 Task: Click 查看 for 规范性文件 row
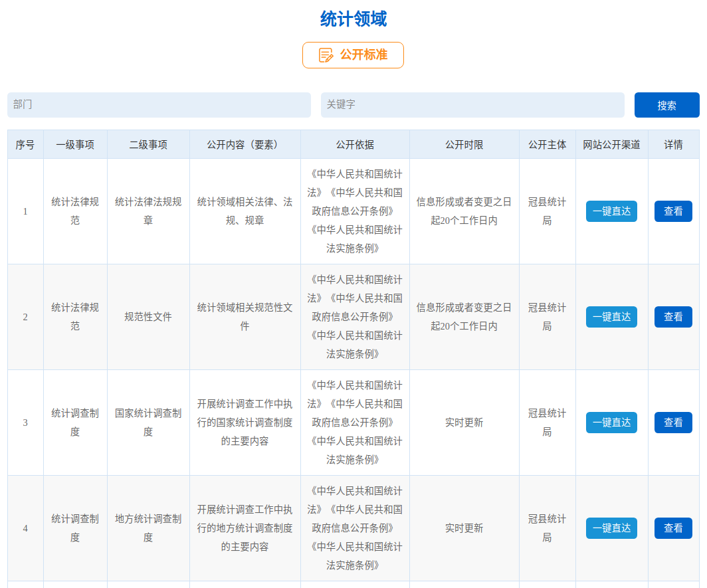673,317
